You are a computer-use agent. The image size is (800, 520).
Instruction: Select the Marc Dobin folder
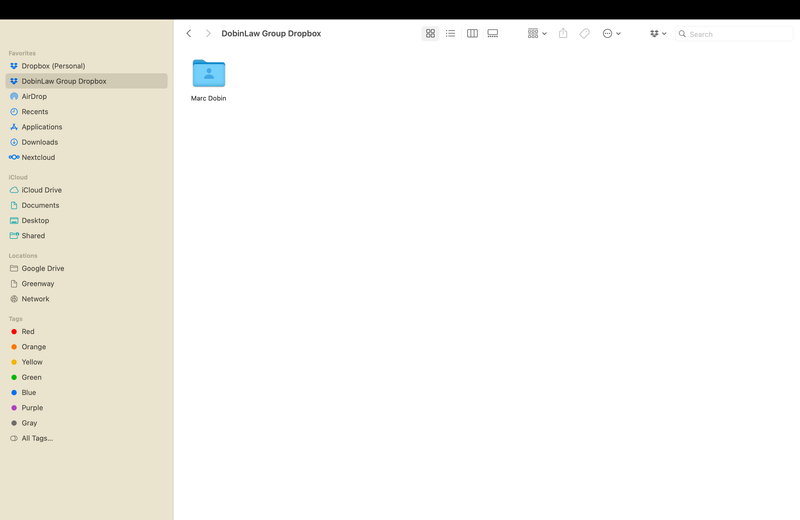[209, 73]
